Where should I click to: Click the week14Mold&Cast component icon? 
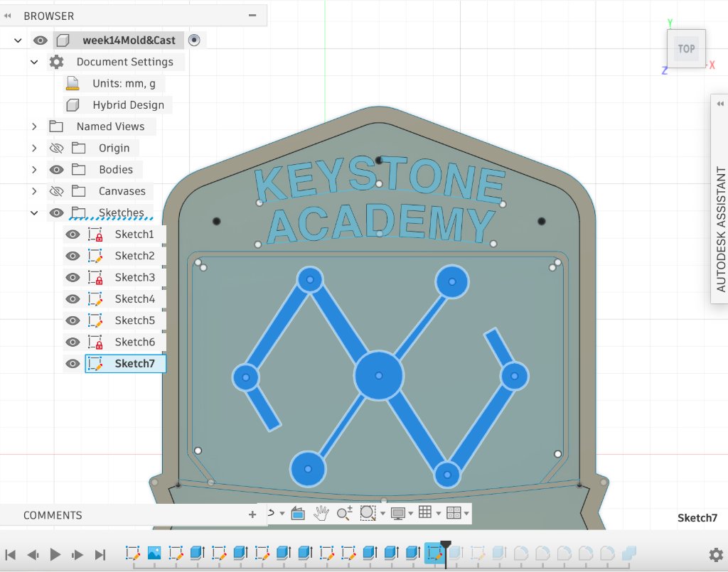pos(63,41)
